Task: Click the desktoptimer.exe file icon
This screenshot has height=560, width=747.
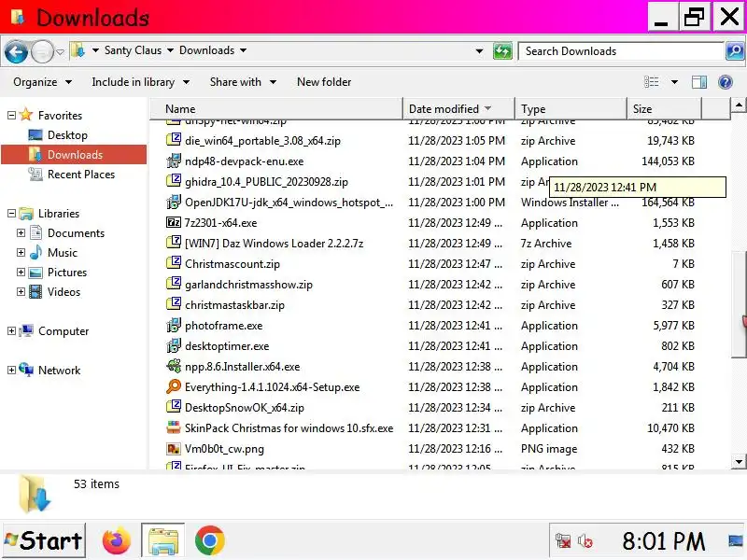Action: pyautogui.click(x=174, y=345)
